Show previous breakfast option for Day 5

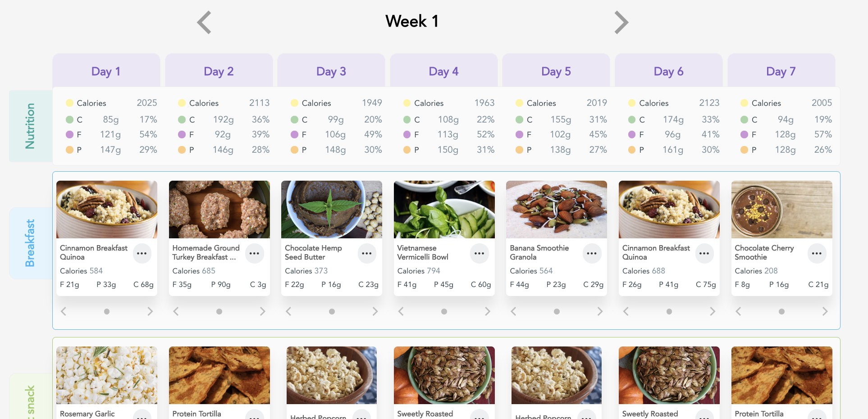click(513, 311)
